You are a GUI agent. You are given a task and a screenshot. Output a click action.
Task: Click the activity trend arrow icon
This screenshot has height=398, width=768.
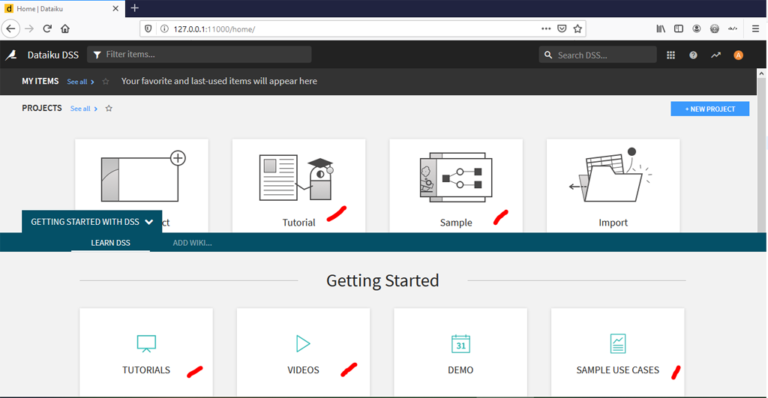click(x=716, y=55)
